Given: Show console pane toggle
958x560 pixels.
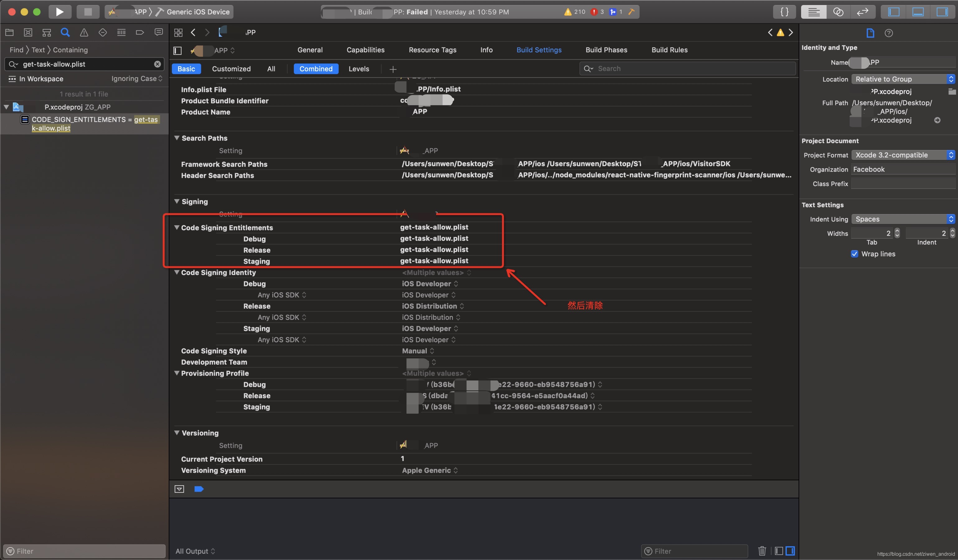Looking at the screenshot, I should coord(790,550).
